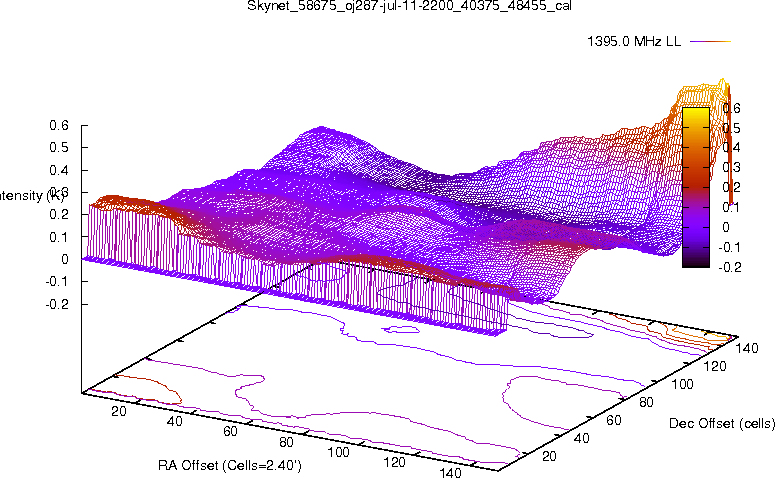Click the 20 tick on the RA Offset axis
Viewport: 775px width, 478px height.
click(119, 411)
